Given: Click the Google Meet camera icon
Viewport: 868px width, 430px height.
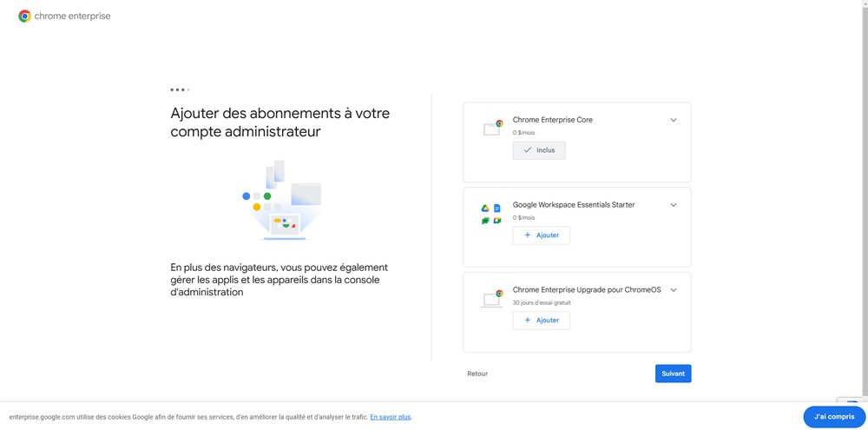Looking at the screenshot, I should [x=497, y=221].
